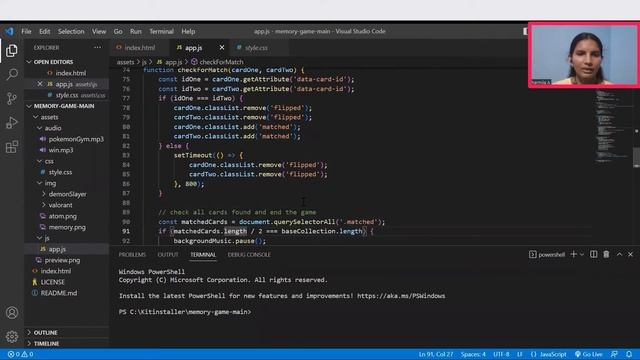Expand the Timeline section
Viewport: 640px width, 360px height.
pos(46,344)
